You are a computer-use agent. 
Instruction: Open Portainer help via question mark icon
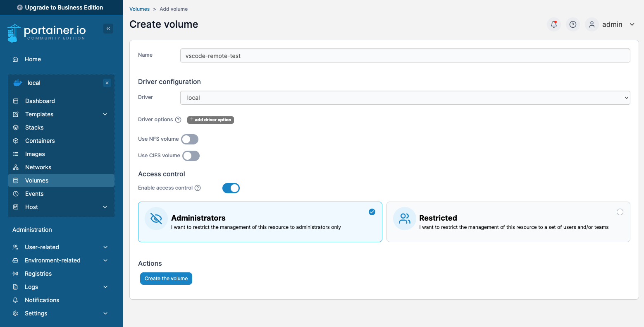point(572,24)
